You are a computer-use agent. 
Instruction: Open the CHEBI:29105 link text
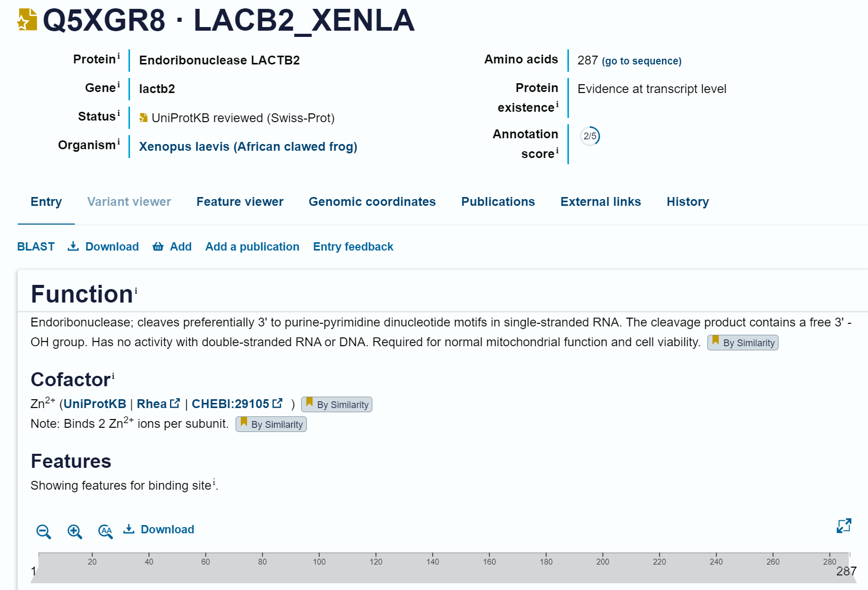click(x=230, y=404)
